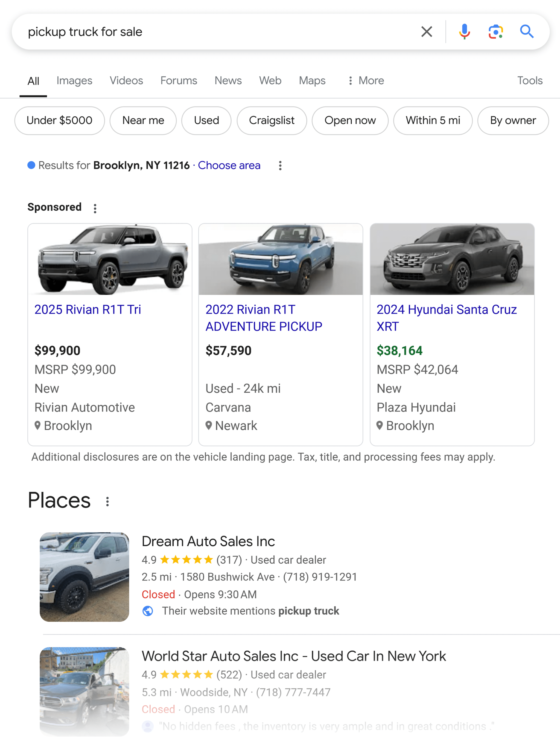This screenshot has width=560, height=742.
Task: Open the More tabs dropdown
Action: (x=366, y=80)
